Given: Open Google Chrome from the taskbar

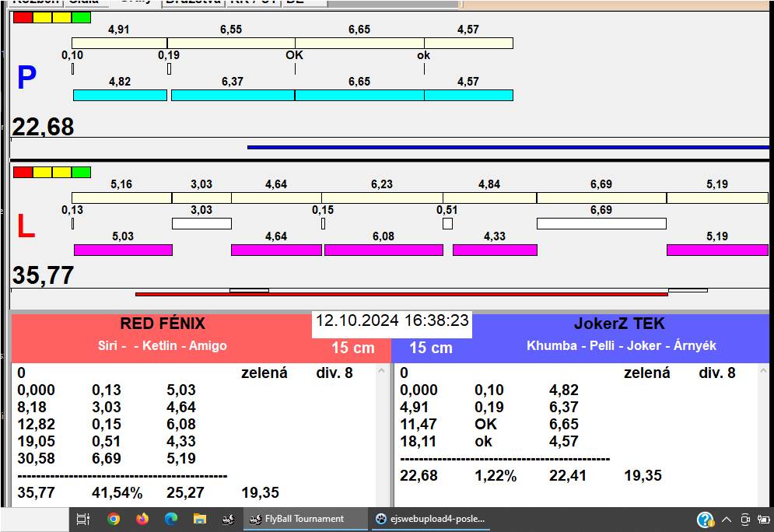Looking at the screenshot, I should 114,519.
